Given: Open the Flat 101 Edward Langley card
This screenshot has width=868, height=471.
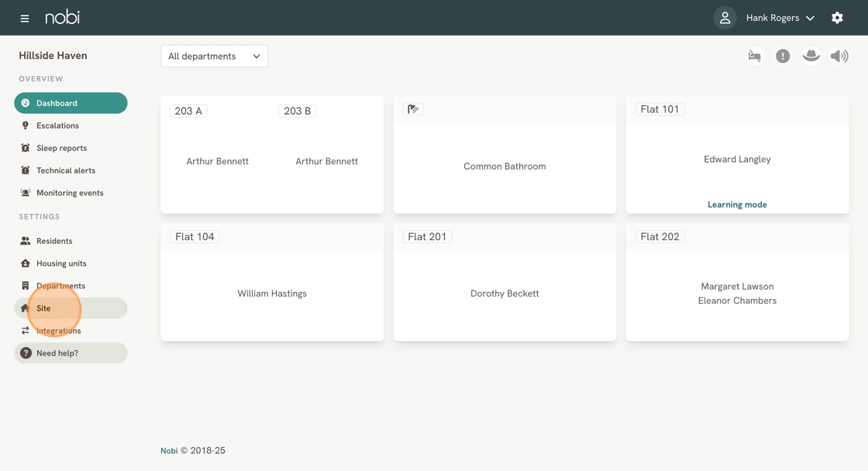Looking at the screenshot, I should click(737, 159).
